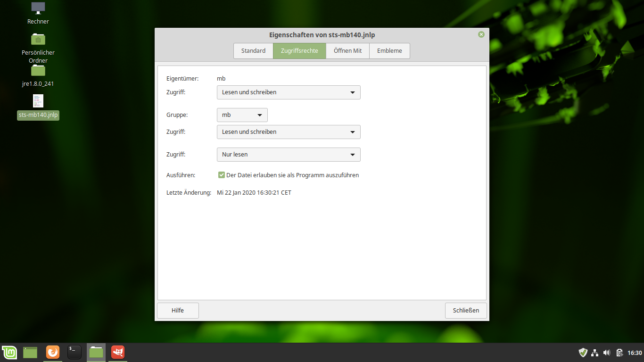Click the Hilfe button
Viewport: 644px width, 362px height.
(178, 311)
